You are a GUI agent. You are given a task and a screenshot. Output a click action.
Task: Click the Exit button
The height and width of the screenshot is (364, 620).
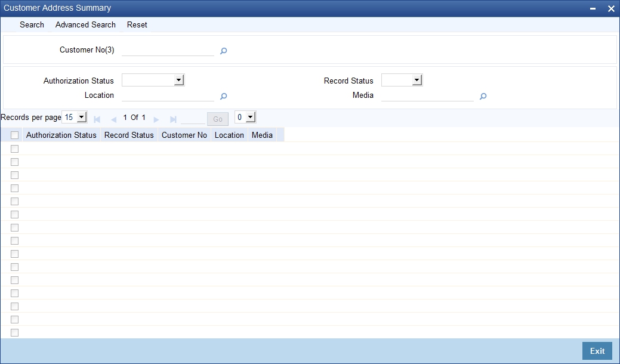tap(597, 351)
